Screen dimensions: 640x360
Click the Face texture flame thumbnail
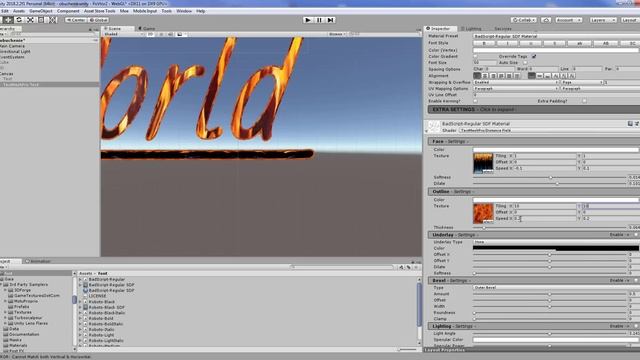(483, 164)
